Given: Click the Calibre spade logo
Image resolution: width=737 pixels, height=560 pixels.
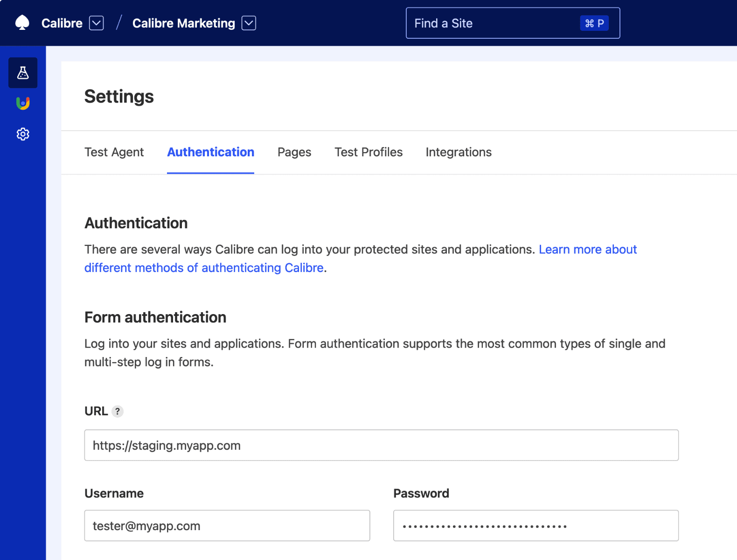Looking at the screenshot, I should tap(22, 23).
